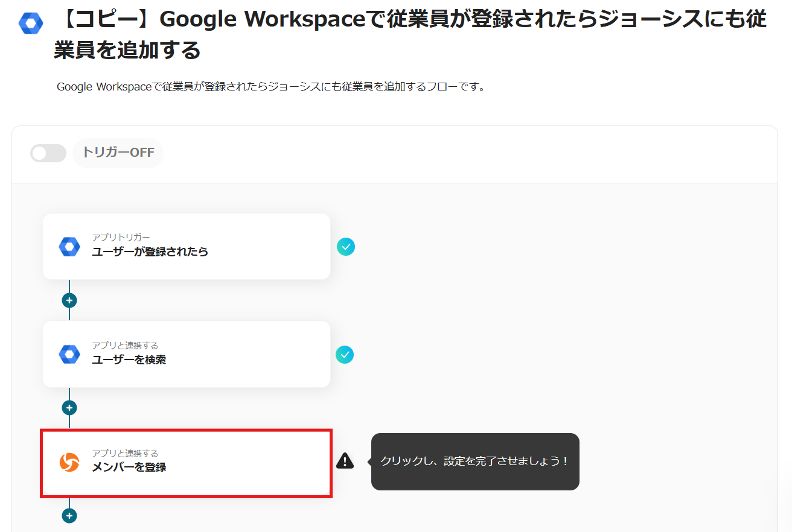Screen dimensions: 792x532
Task: Click the checkmark beside ユーザーを検索
Action: (x=345, y=355)
